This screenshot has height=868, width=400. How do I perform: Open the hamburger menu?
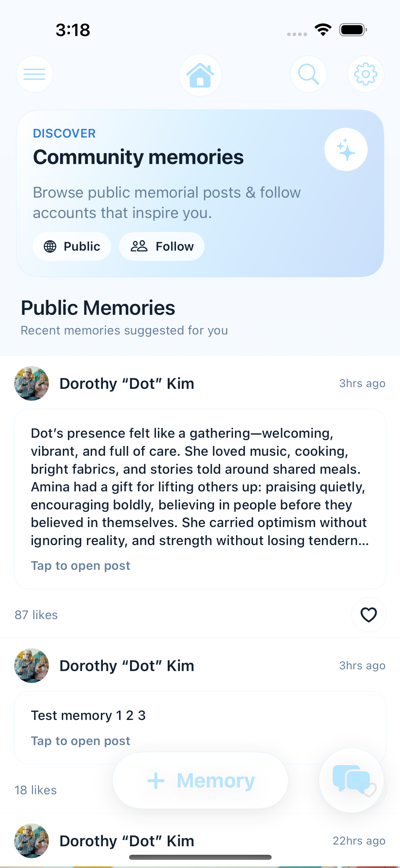[x=35, y=74]
